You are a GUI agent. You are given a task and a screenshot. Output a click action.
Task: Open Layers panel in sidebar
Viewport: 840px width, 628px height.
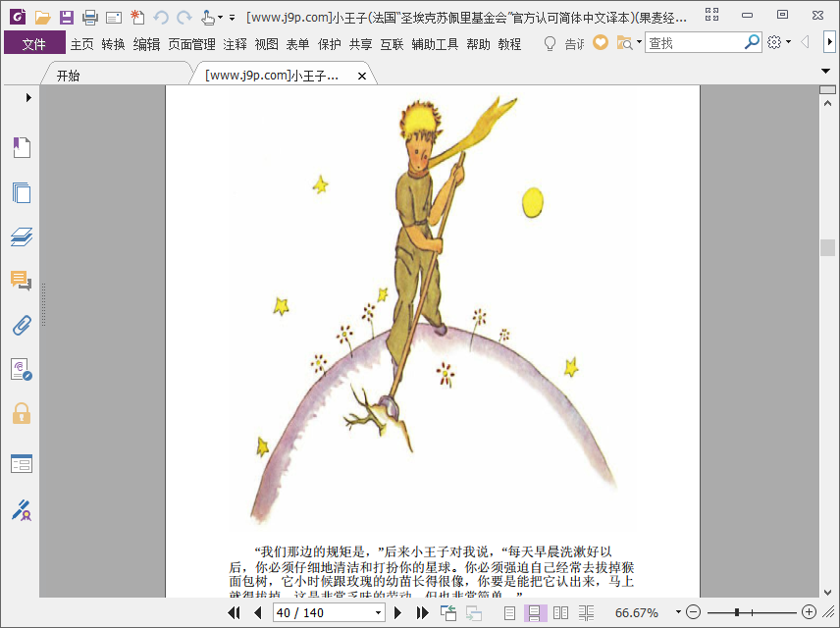pos(22,236)
